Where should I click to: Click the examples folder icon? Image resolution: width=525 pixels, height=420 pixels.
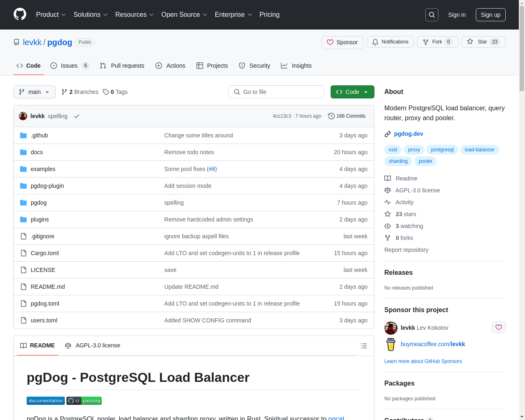point(23,169)
